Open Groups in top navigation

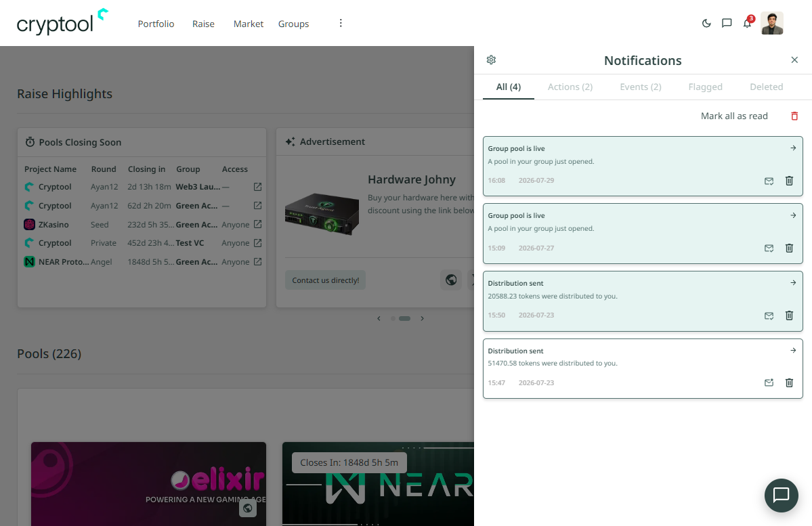(x=294, y=24)
